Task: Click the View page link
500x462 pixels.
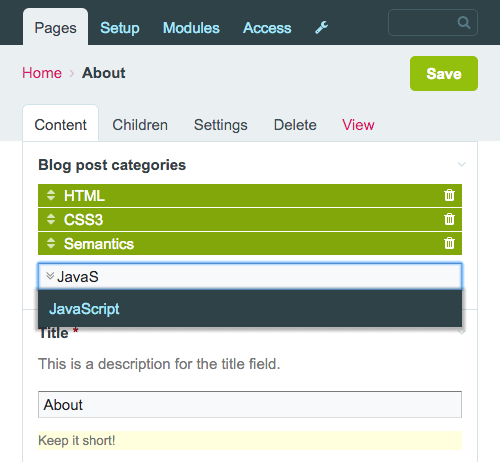Action: 358,125
